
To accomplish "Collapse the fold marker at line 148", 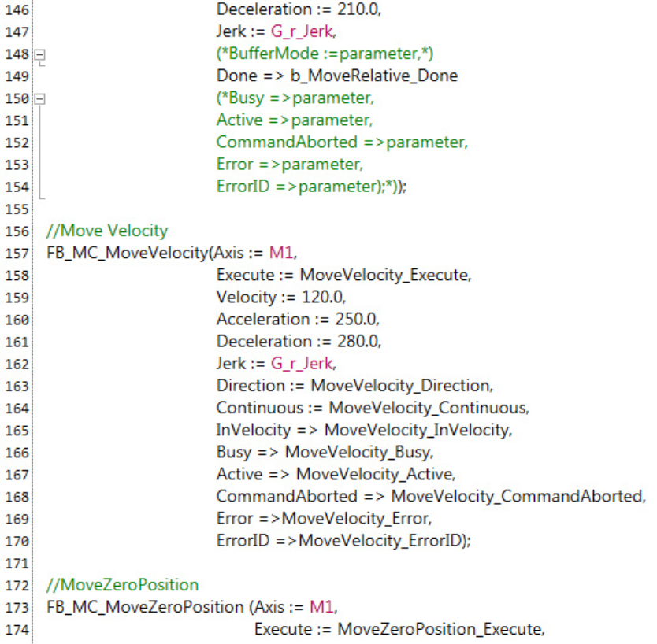I will 40,55.
